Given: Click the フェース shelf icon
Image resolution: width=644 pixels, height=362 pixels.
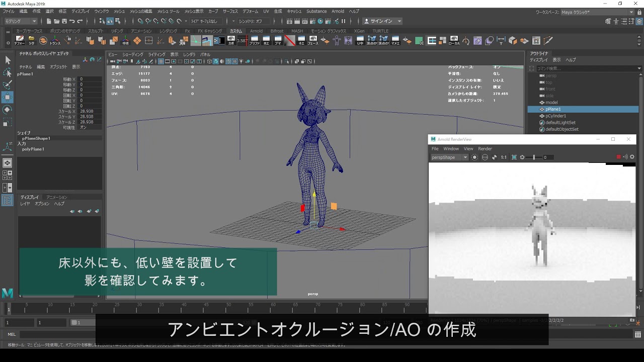Looking at the screenshot, I should (x=313, y=40).
